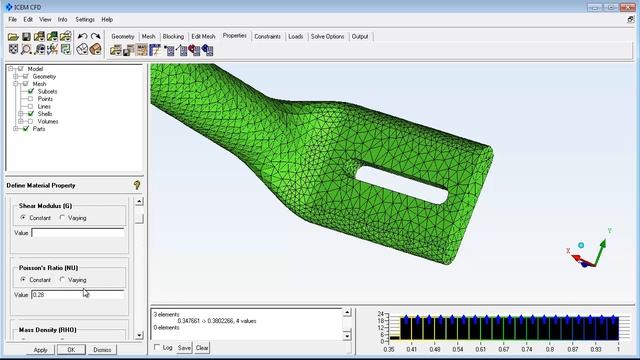Select Varying for Shear Modulus (G)

pos(62,218)
